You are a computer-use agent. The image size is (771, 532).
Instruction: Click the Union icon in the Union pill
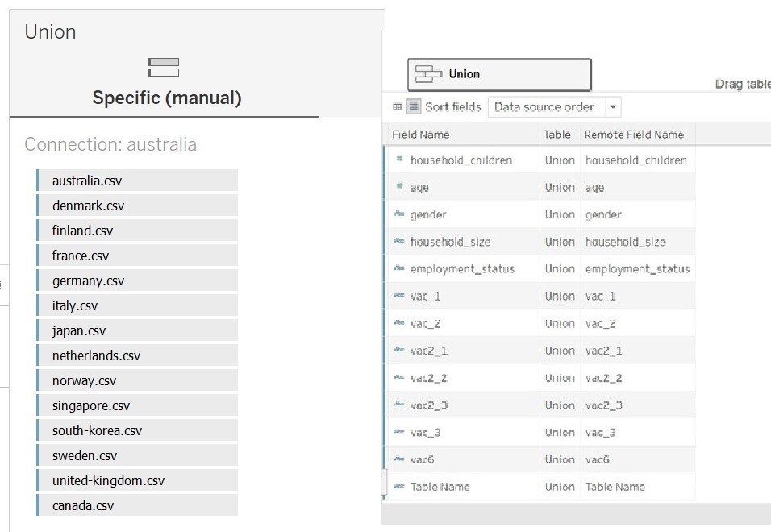point(428,74)
